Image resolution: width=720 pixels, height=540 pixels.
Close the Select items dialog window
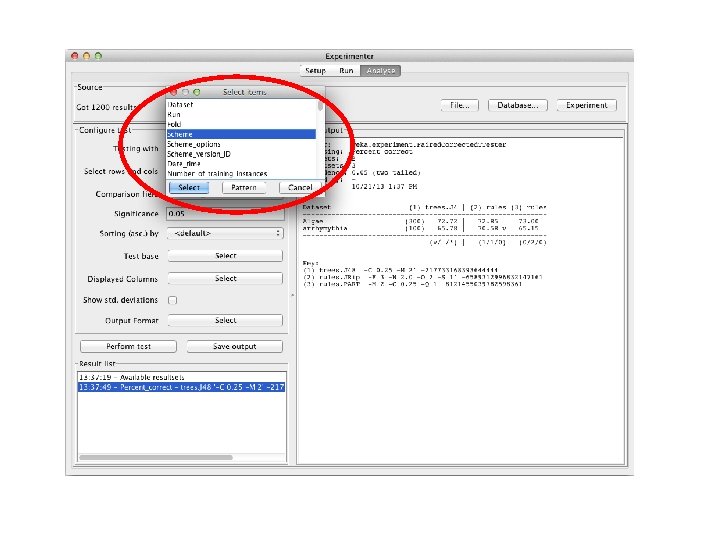[x=174, y=92]
